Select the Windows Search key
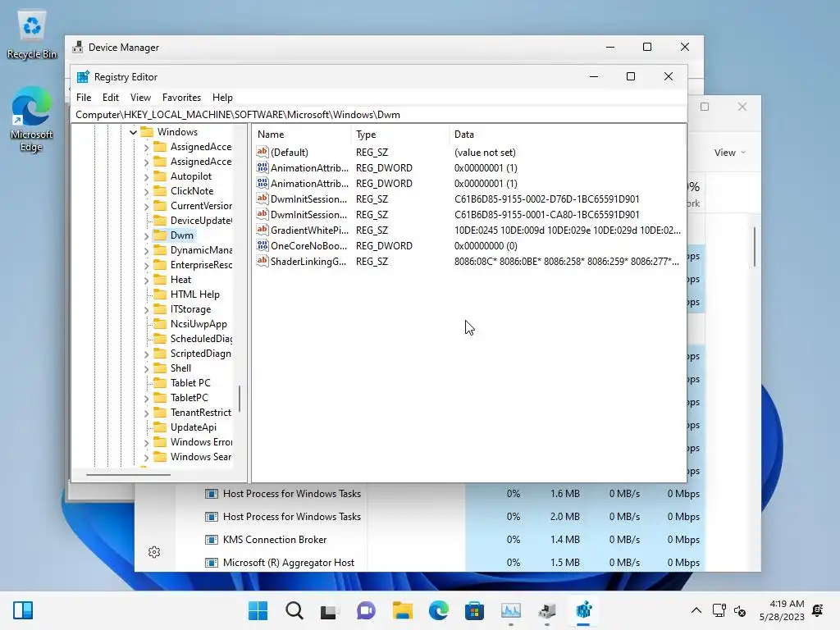 (x=200, y=457)
